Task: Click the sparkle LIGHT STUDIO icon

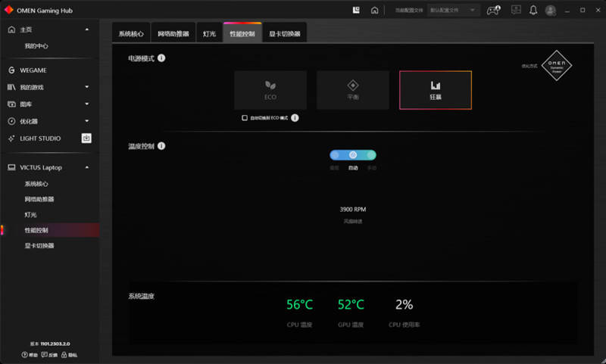Action: tap(11, 138)
